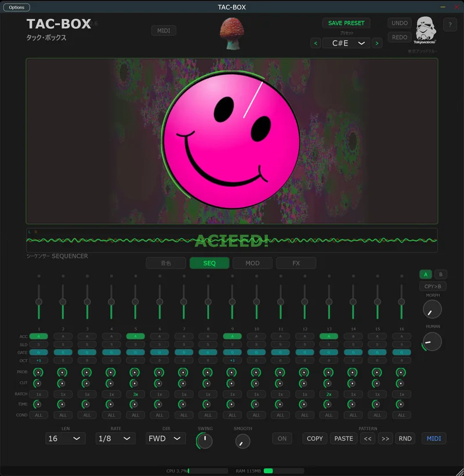Click the RND pattern randomize button

point(405,439)
